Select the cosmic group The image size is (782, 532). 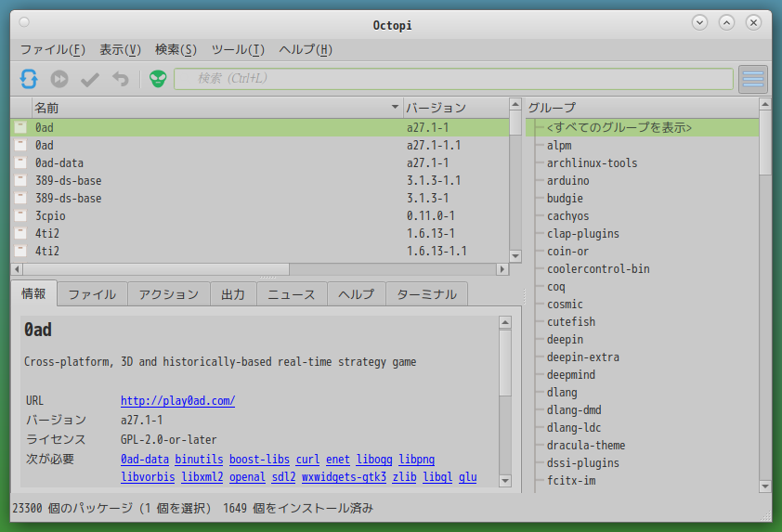pos(565,305)
